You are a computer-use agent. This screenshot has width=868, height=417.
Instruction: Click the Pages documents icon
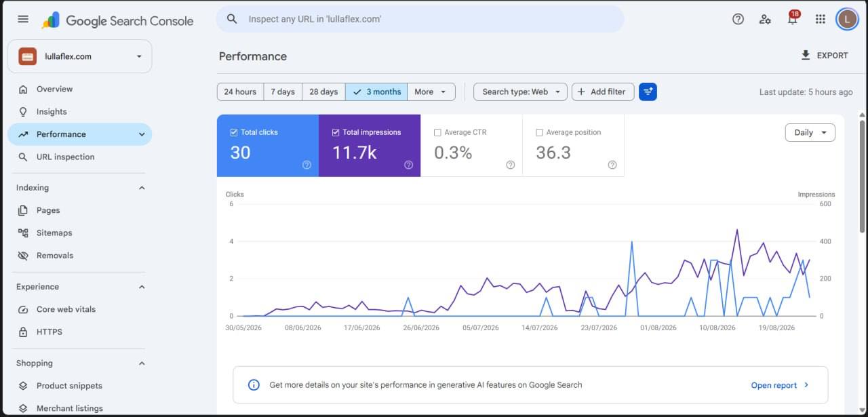(x=23, y=210)
